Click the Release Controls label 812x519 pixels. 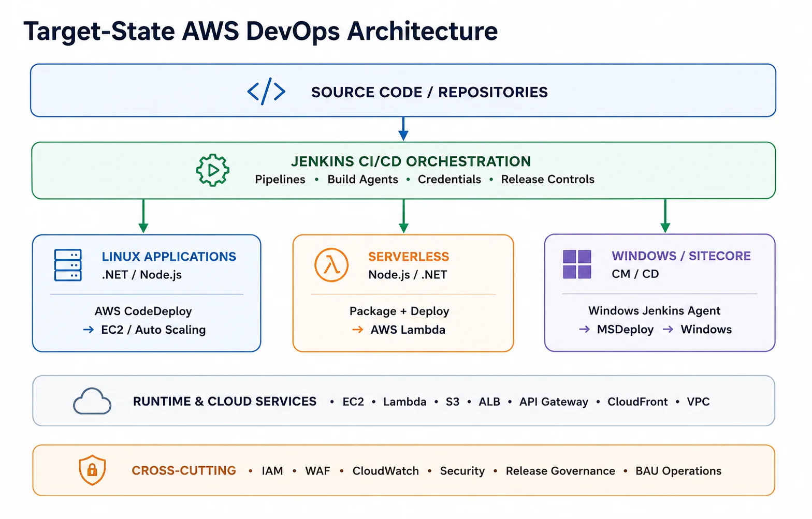(x=547, y=180)
